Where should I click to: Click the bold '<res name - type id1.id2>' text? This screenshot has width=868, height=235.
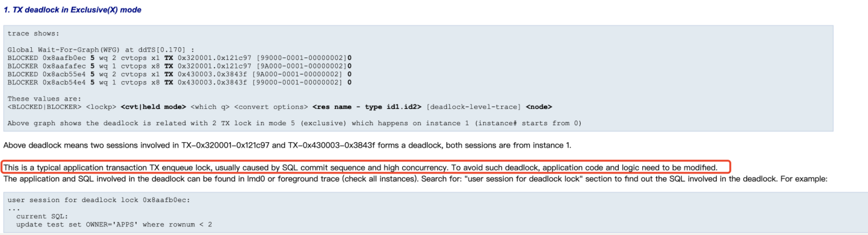[367, 107]
